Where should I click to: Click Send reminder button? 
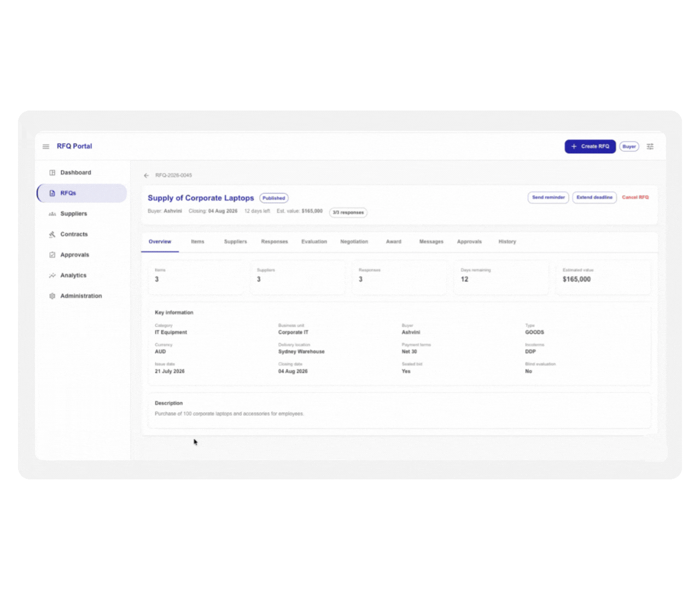coord(548,198)
